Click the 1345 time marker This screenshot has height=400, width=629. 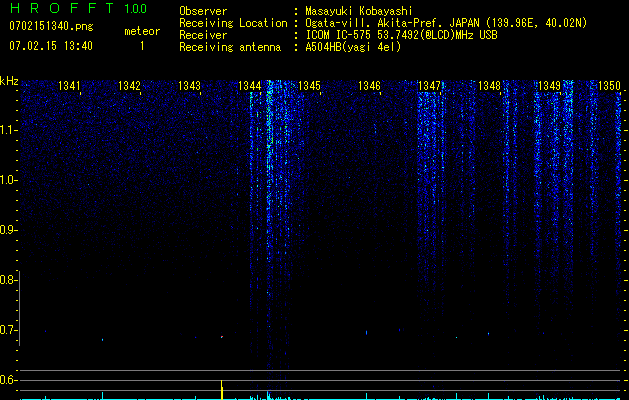(309, 86)
